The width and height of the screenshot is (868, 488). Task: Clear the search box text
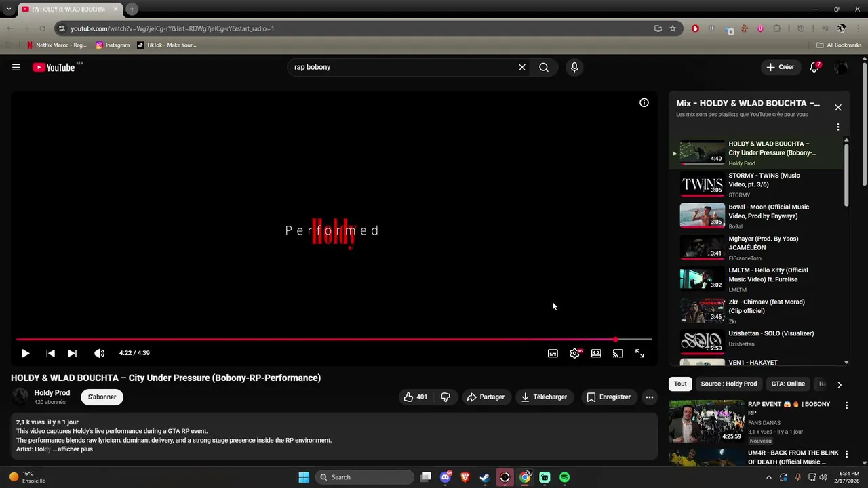pyautogui.click(x=522, y=67)
